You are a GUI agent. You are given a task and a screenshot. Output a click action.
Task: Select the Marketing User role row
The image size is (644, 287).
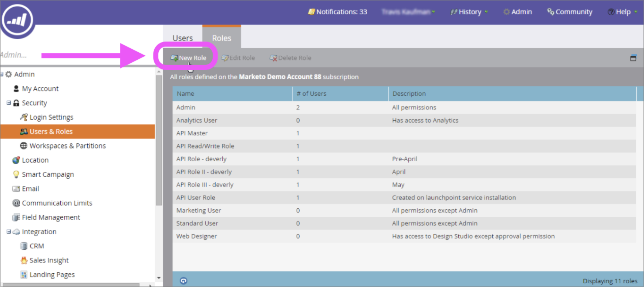(199, 211)
